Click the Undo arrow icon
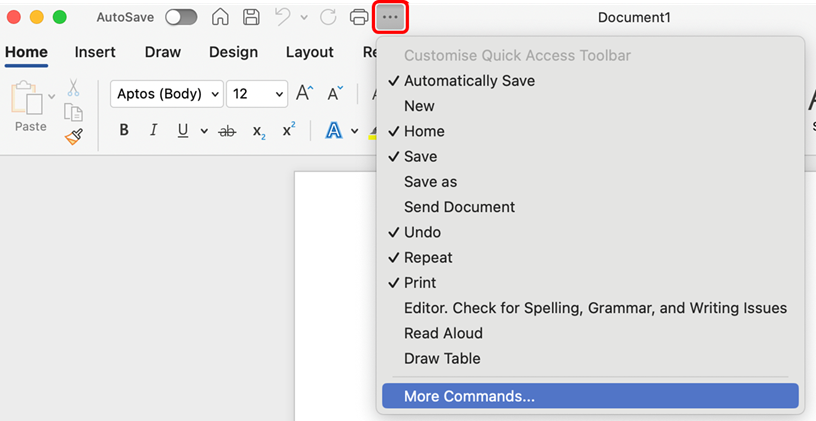The width and height of the screenshot is (816, 421). coord(283,17)
